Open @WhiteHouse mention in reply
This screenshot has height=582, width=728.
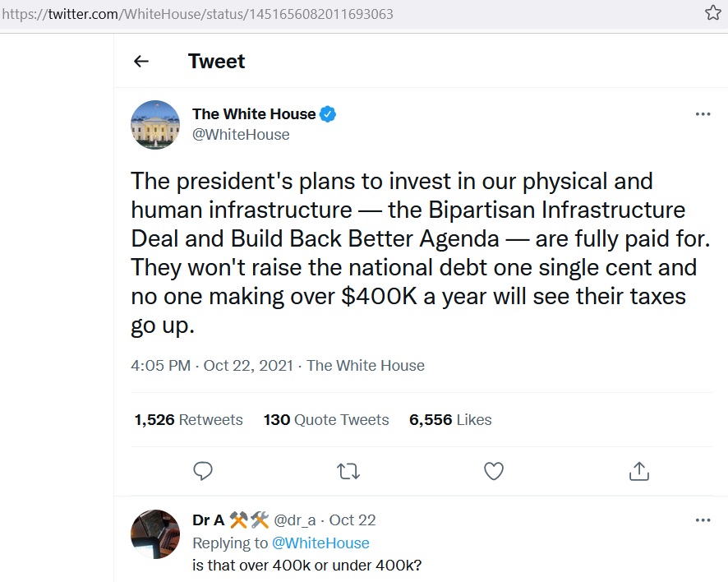coord(320,543)
